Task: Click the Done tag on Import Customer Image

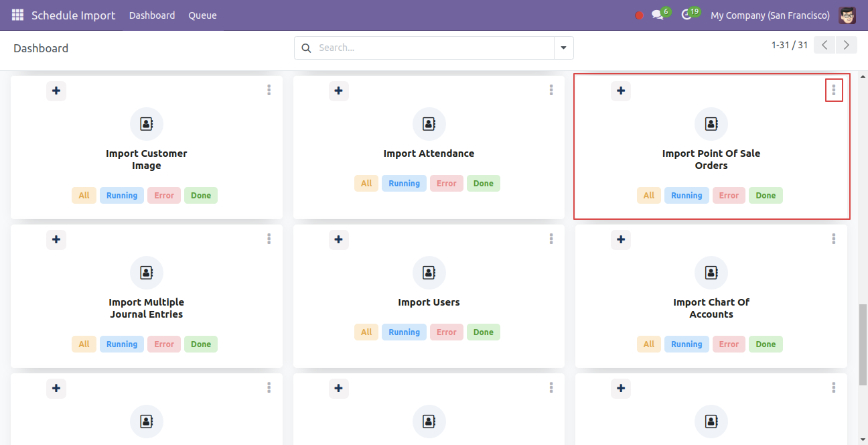Action: 201,196
